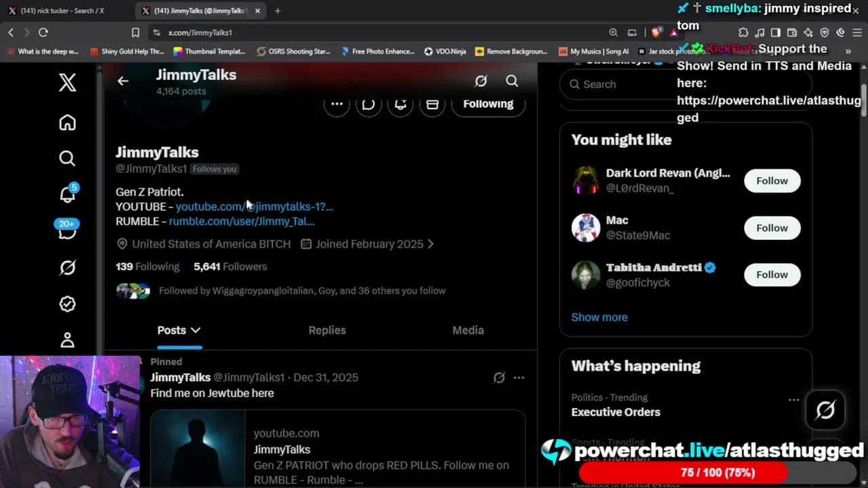Image resolution: width=868 pixels, height=488 pixels.
Task: Go to Home via the house icon
Action: pyautogui.click(x=67, y=123)
